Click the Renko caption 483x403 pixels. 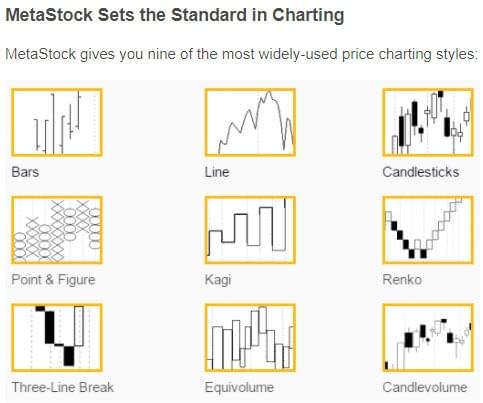click(x=402, y=280)
